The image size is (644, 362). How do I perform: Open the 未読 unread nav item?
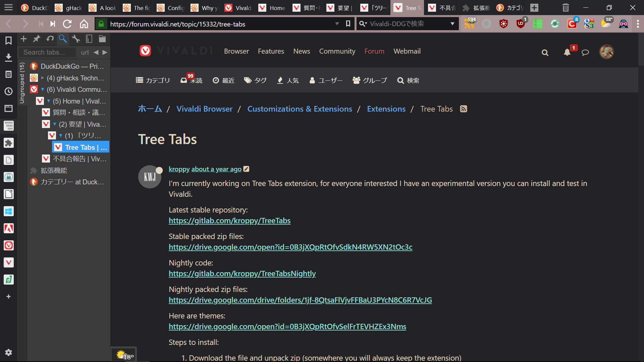(x=192, y=80)
